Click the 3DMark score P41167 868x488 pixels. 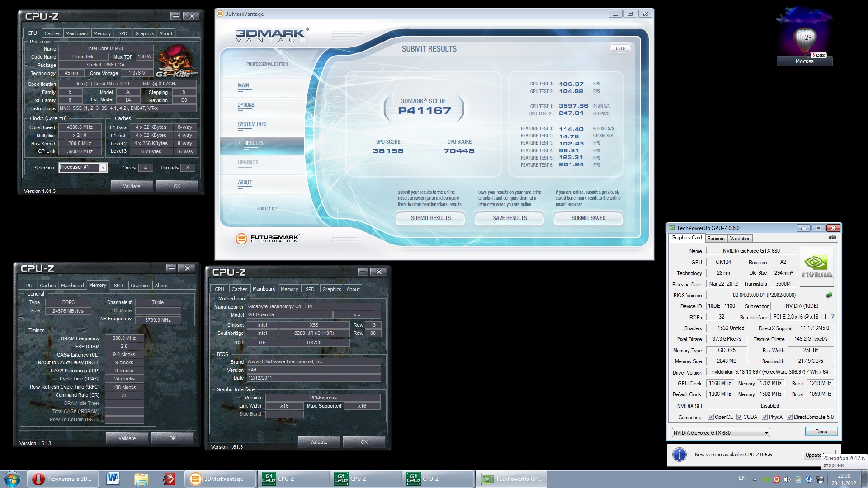pos(425,111)
